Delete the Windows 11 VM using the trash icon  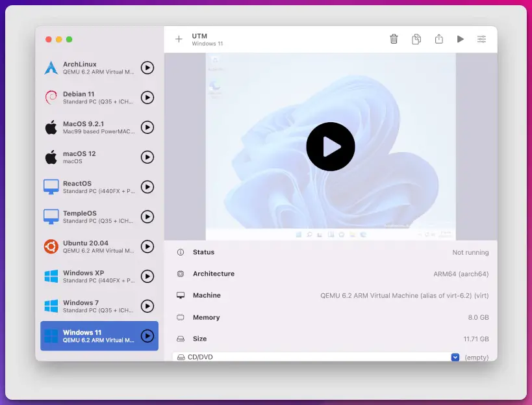394,39
